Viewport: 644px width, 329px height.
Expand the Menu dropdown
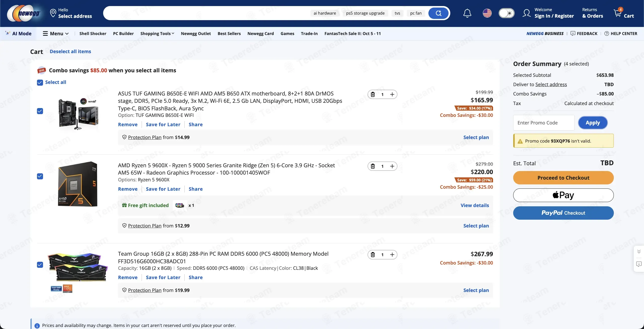[56, 34]
